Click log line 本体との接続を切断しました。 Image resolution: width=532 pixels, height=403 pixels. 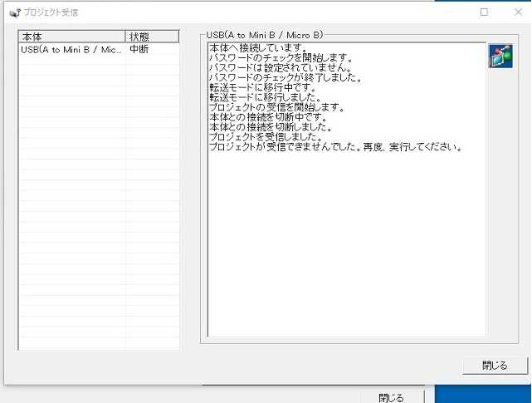tap(271, 127)
